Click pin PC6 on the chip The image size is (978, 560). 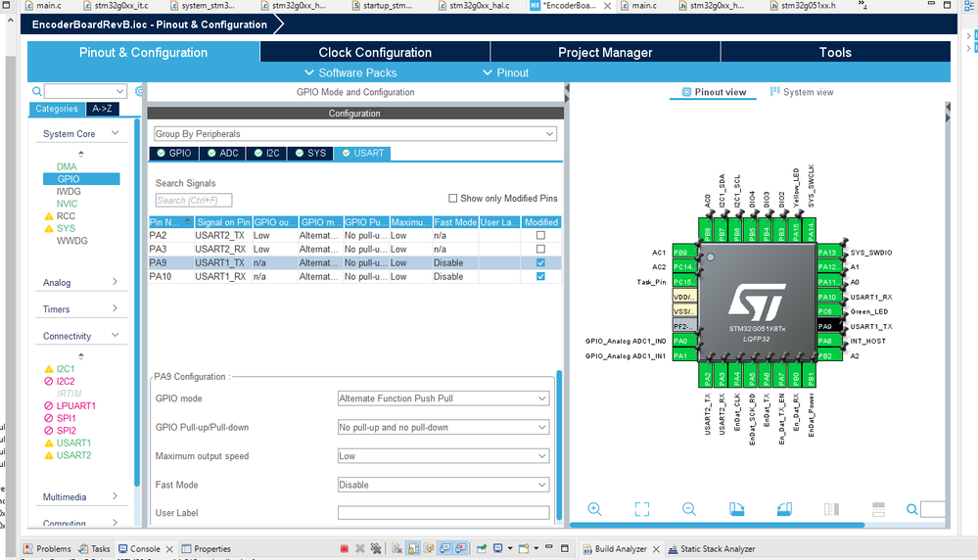click(829, 311)
